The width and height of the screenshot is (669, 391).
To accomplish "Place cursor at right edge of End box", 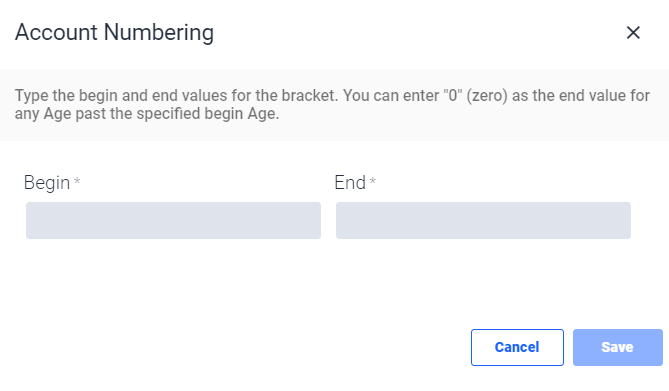I will click(x=627, y=220).
